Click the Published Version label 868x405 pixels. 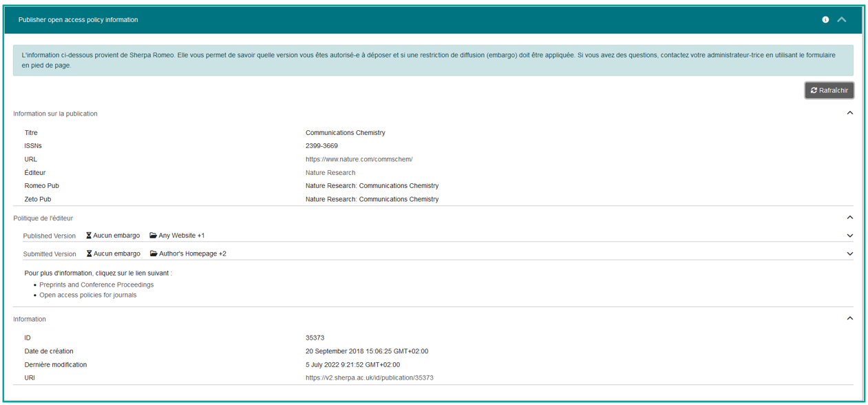pyautogui.click(x=50, y=236)
